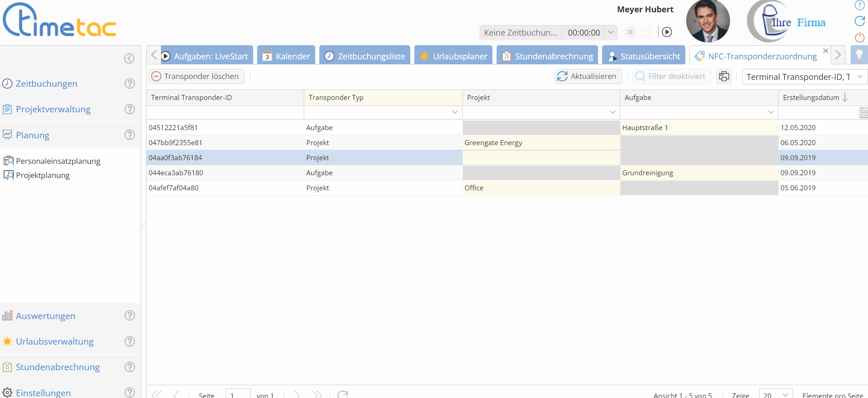Expand the Projekt filter dropdown
The width and height of the screenshot is (868, 398).
(612, 112)
